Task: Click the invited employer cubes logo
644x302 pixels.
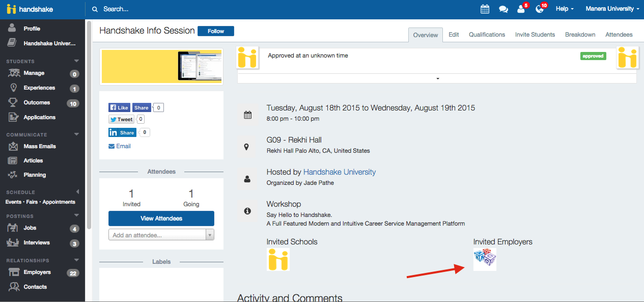Action: point(485,259)
